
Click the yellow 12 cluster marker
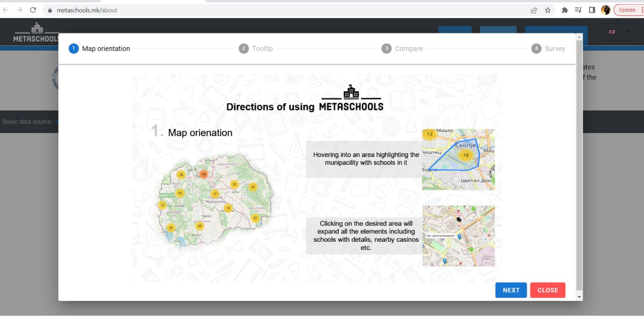(162, 205)
